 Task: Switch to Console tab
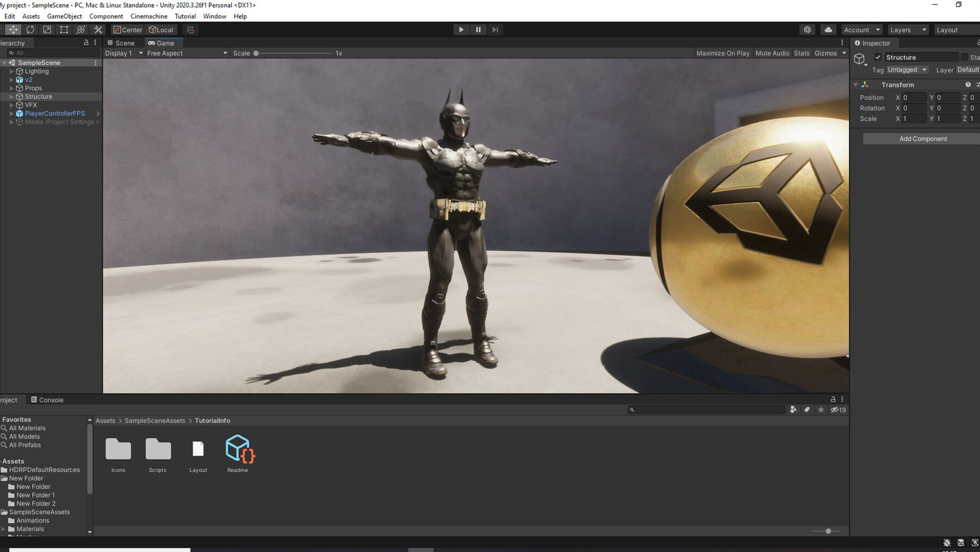click(47, 400)
